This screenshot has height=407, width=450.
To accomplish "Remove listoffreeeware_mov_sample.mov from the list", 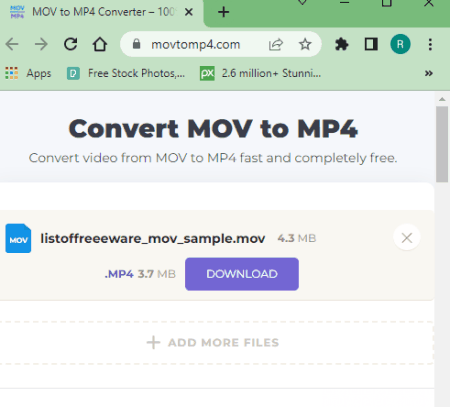I will pyautogui.click(x=407, y=238).
